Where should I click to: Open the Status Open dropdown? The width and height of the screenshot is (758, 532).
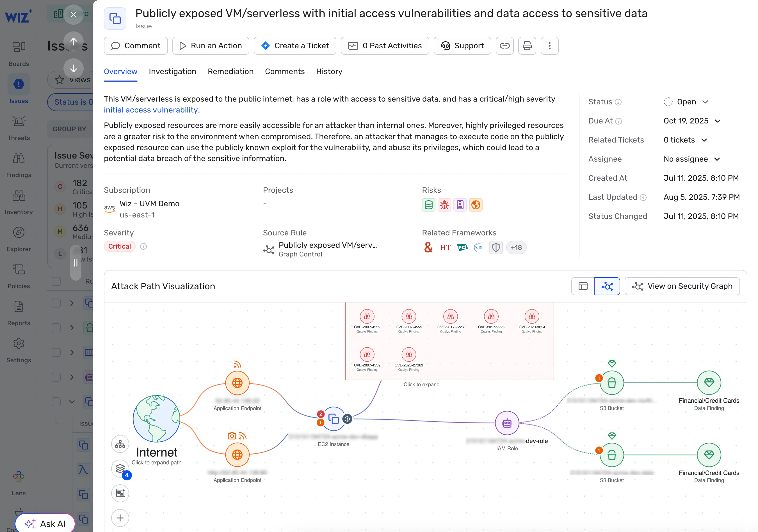tap(686, 102)
